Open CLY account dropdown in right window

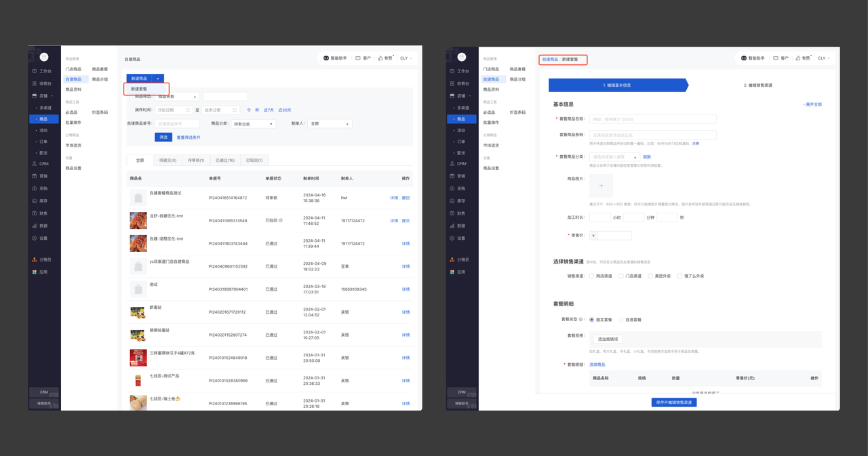coord(823,58)
